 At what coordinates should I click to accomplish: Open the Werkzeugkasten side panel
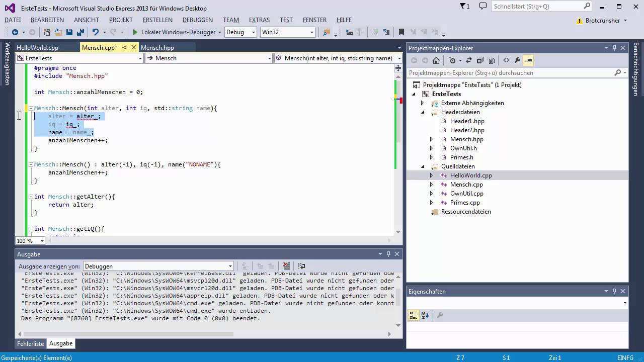coord(7,64)
